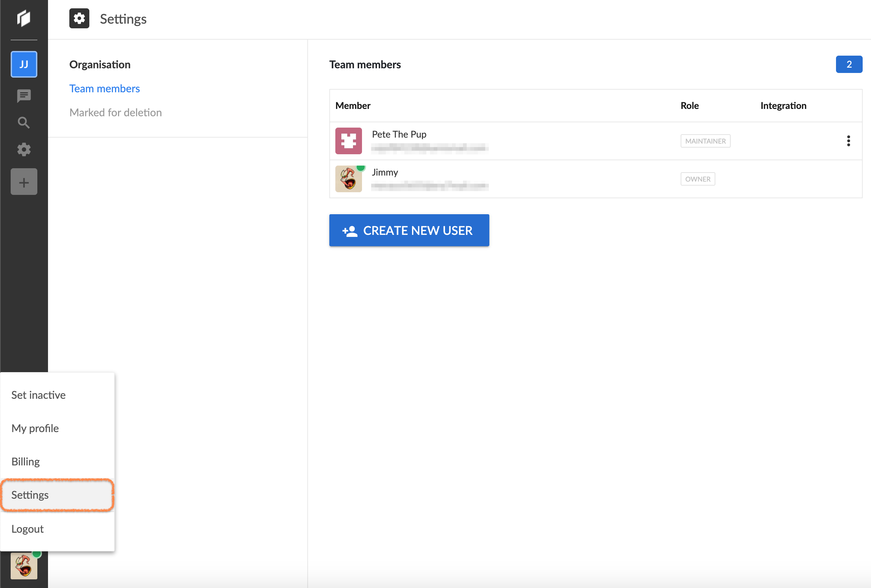
Task: Open the JJ workspace tile
Action: pos(24,64)
